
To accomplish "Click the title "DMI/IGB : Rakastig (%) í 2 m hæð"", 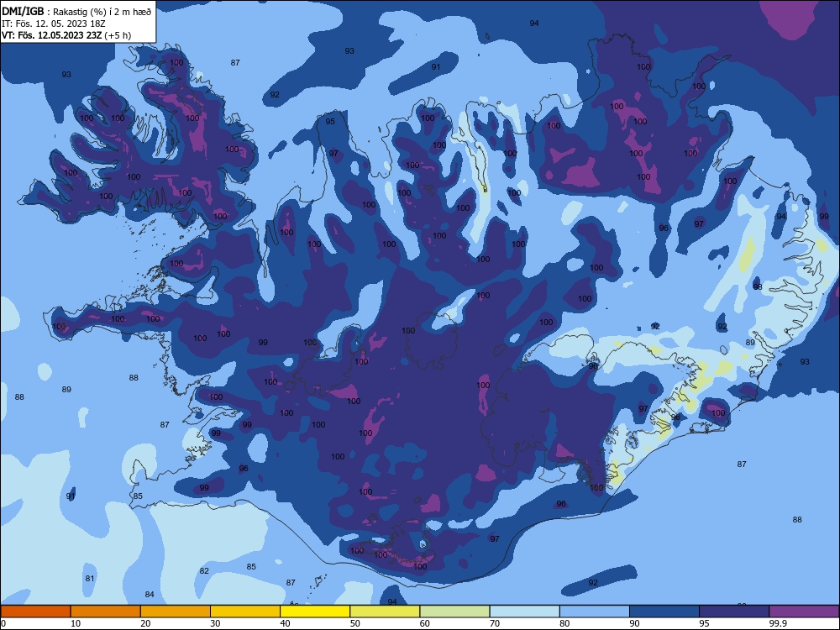I will click(x=76, y=11).
